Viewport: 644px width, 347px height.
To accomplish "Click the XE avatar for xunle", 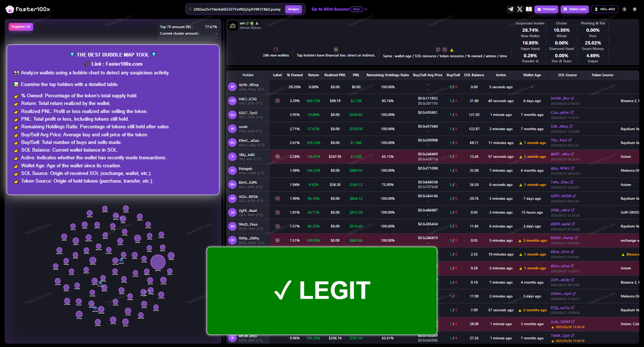I will (x=232, y=128).
